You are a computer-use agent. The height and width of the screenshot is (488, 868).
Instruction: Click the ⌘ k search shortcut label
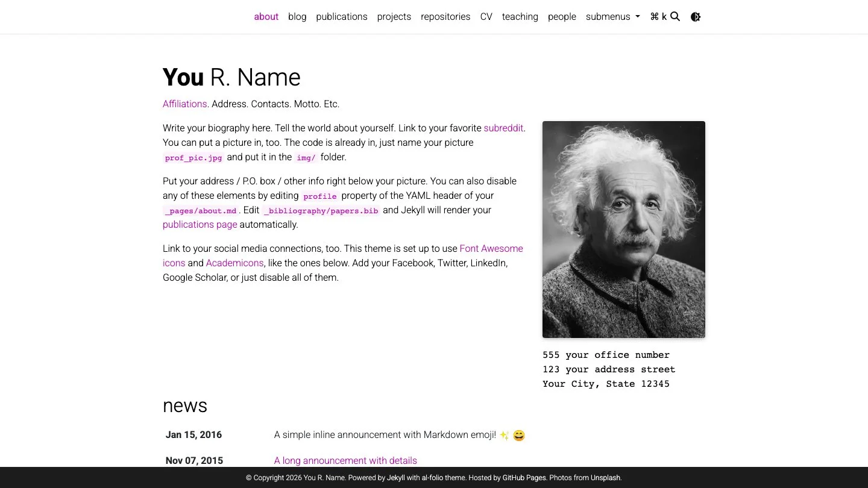[658, 17]
